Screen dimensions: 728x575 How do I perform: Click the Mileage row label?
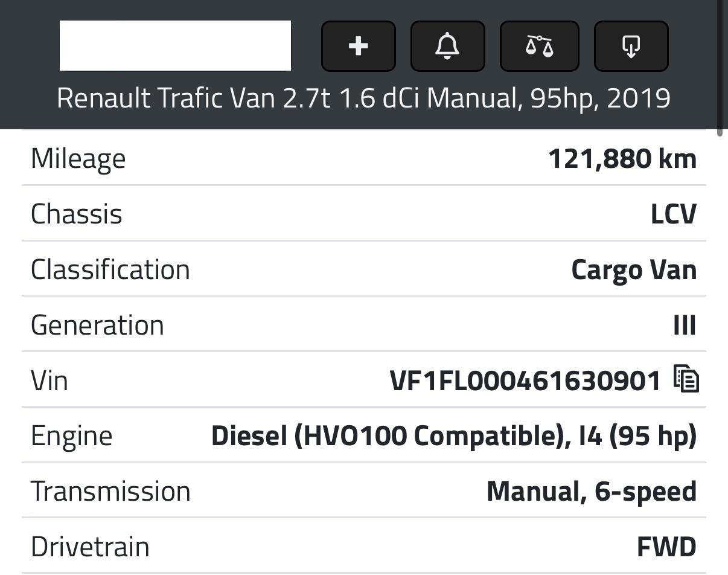pos(78,159)
